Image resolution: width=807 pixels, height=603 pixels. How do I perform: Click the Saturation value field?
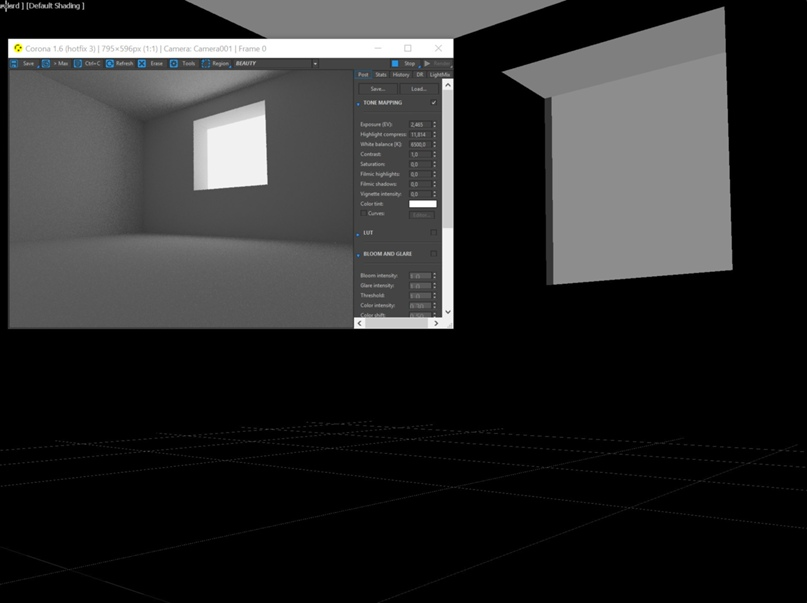[420, 164]
